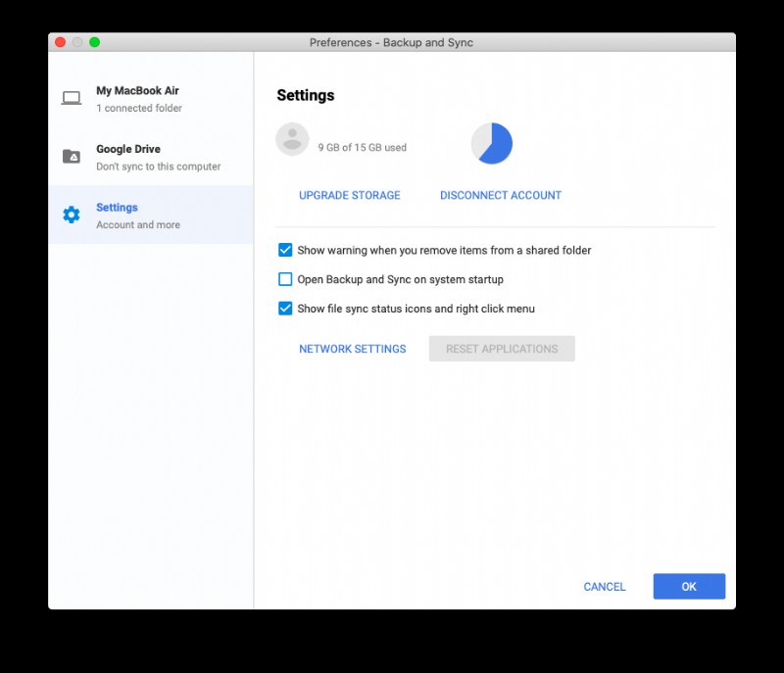Dismiss changes with Cancel
Screen dimensions: 784x673
[604, 586]
